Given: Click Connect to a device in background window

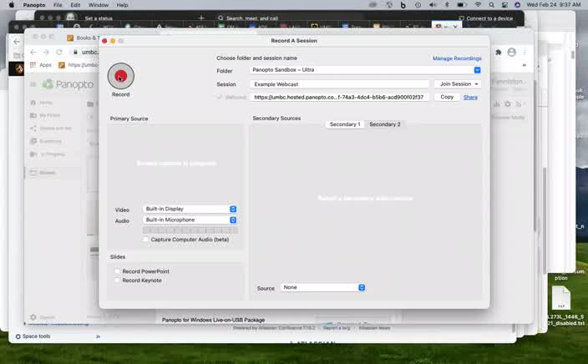Looking at the screenshot, I should tap(486, 18).
